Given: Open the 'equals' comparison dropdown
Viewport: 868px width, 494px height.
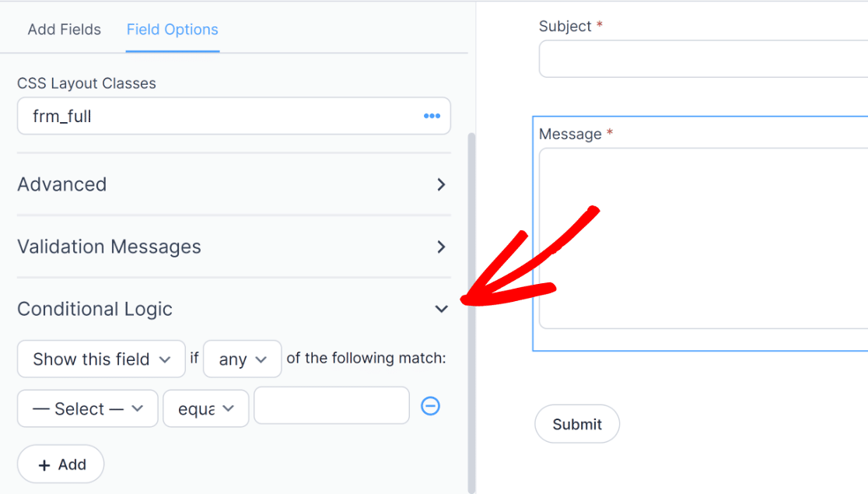Looking at the screenshot, I should point(205,408).
